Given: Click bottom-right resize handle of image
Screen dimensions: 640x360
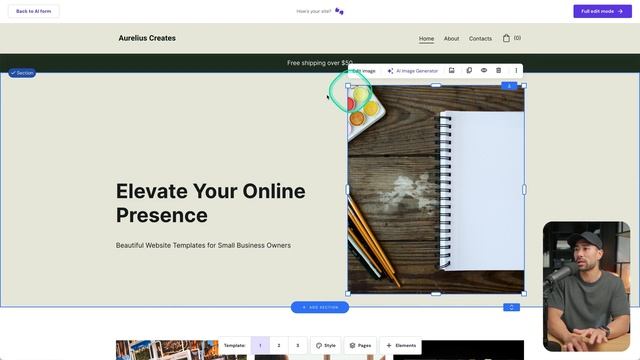Looking at the screenshot, I should pyautogui.click(x=524, y=293).
